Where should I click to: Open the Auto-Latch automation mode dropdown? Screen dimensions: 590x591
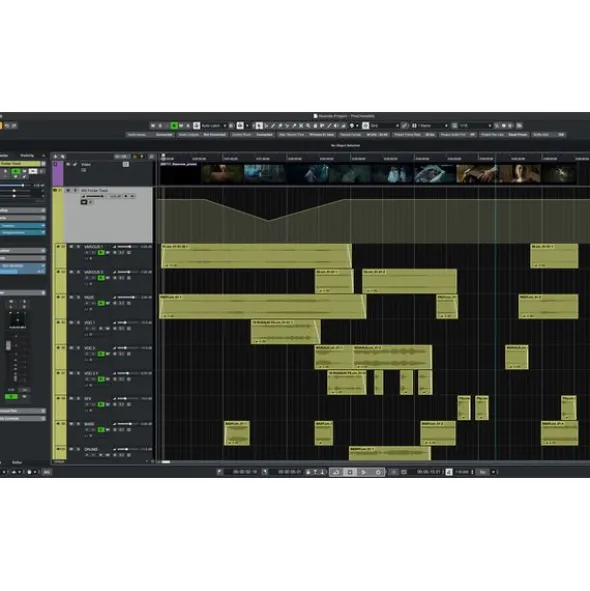coord(213,126)
